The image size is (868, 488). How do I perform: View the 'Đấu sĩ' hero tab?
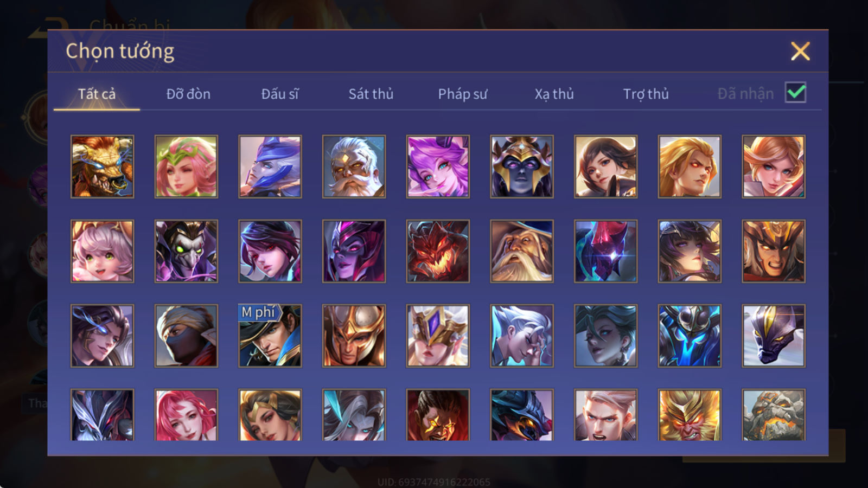[x=279, y=94]
